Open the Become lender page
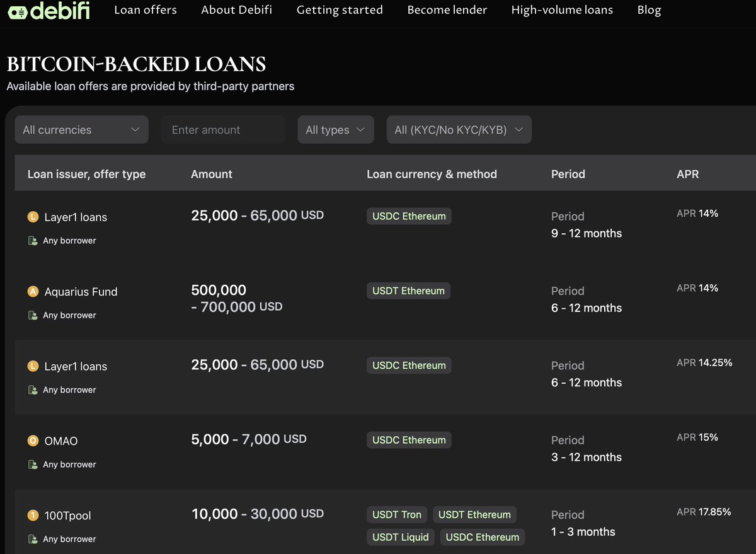The image size is (756, 554). coord(447,10)
